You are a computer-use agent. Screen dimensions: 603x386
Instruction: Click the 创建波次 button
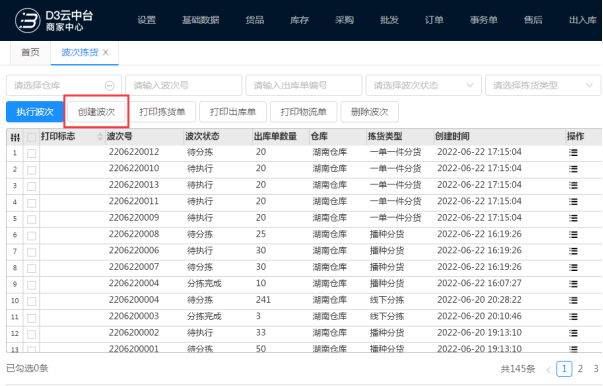coord(97,112)
